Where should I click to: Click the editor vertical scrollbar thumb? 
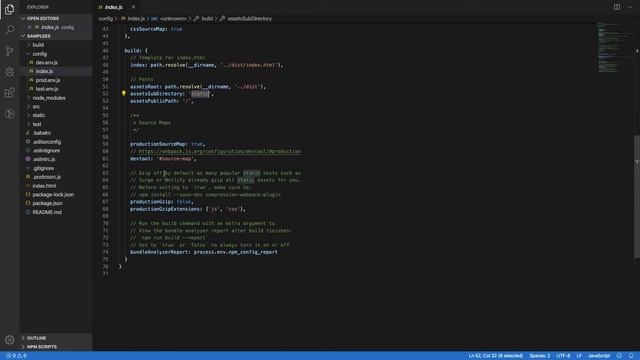tap(637, 196)
